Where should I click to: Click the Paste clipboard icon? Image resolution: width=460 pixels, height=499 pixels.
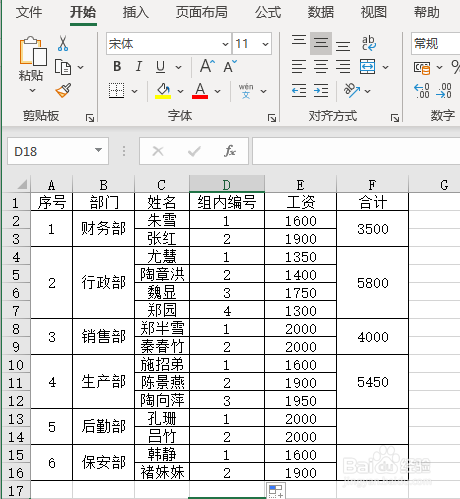(33, 51)
